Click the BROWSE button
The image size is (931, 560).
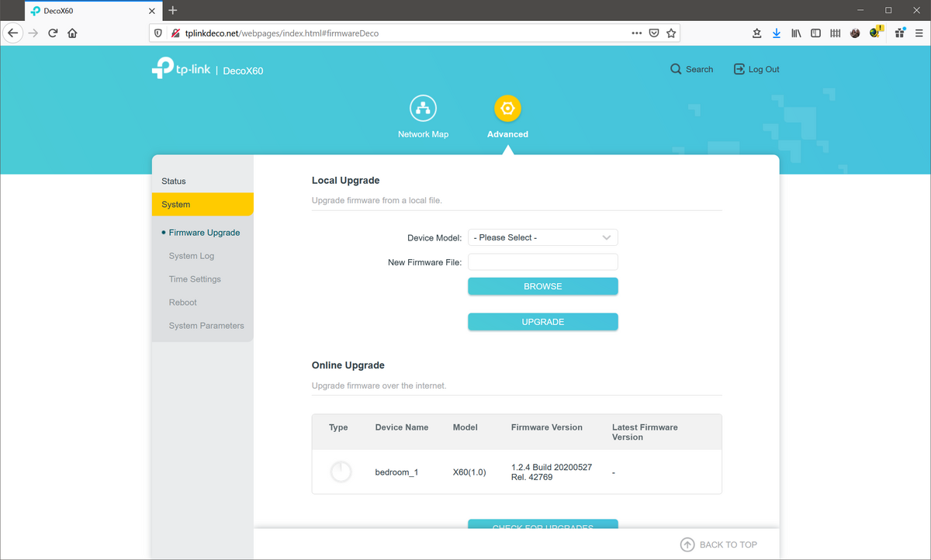543,286
